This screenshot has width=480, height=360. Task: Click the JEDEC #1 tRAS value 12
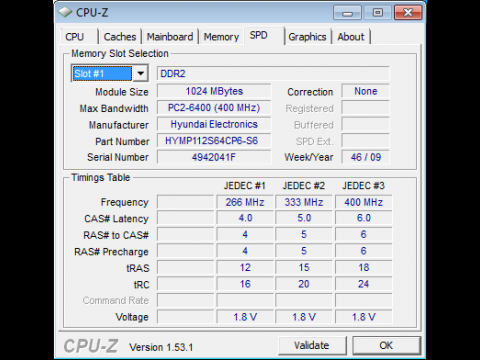245,267
